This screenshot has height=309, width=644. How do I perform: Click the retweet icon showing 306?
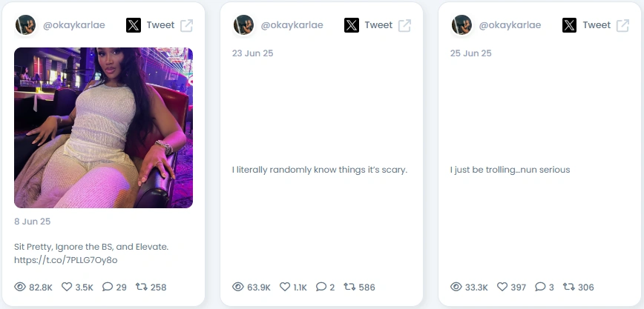click(x=568, y=287)
